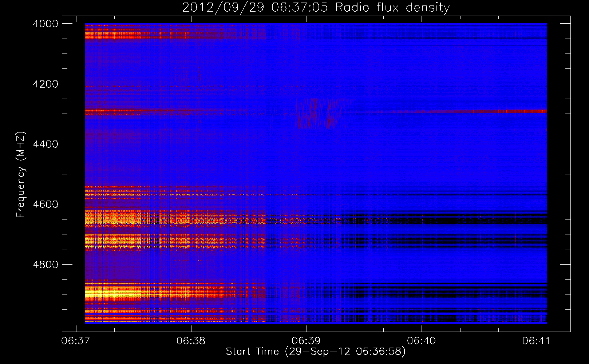Click the 'Frequency (MHZ)' axis label
The width and height of the screenshot is (589, 364).
point(21,175)
